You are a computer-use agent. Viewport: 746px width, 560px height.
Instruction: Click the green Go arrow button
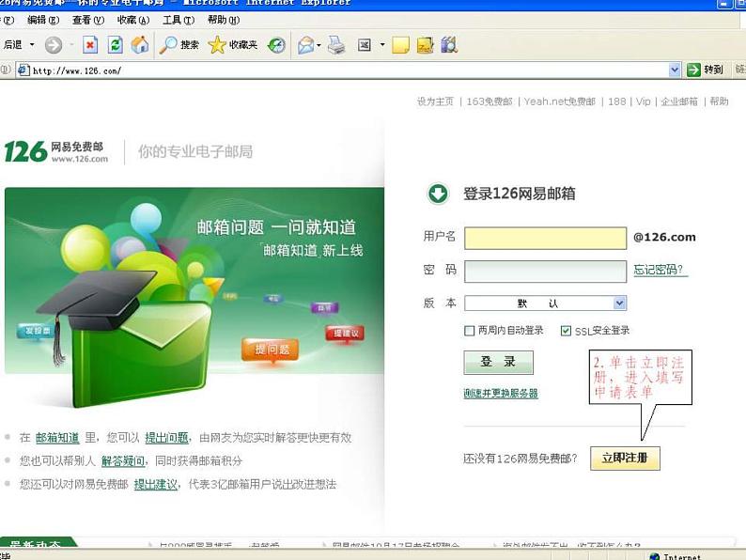click(693, 70)
